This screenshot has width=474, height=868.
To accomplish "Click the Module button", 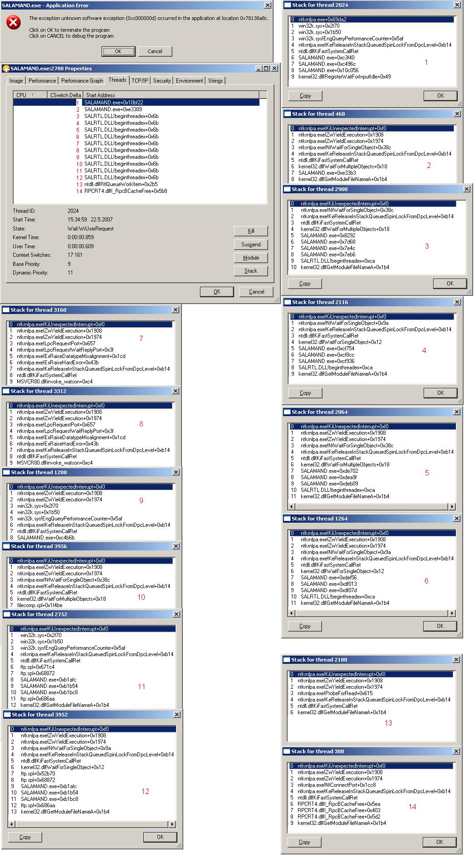I will coord(251,258).
